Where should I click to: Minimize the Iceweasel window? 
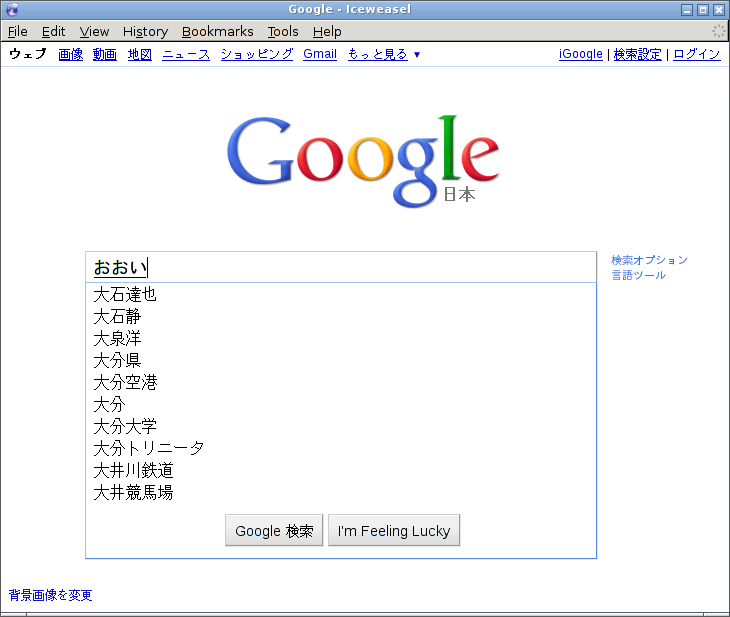coord(687,9)
